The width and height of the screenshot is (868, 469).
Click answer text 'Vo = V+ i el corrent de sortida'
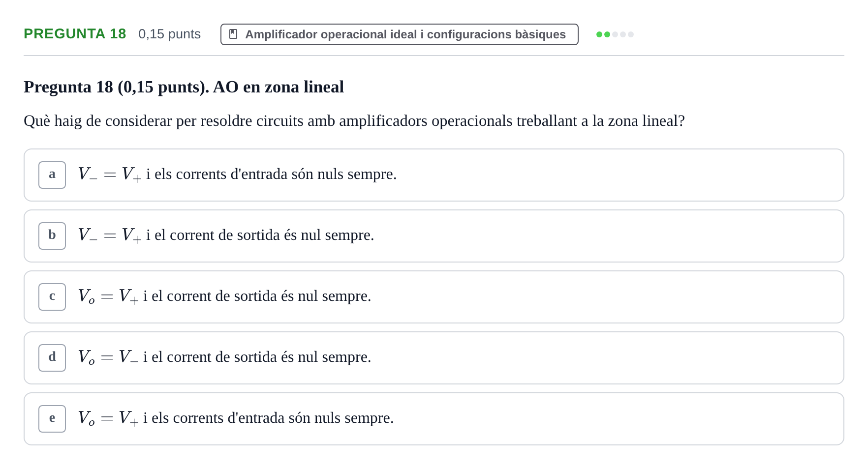[x=224, y=296]
